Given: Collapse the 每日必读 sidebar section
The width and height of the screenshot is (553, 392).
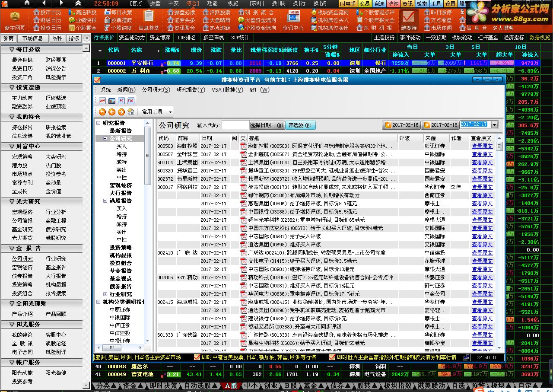Looking at the screenshot, I should point(11,49).
